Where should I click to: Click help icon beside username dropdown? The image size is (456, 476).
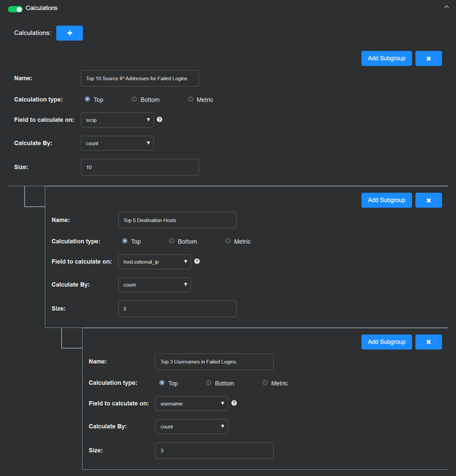tap(234, 403)
